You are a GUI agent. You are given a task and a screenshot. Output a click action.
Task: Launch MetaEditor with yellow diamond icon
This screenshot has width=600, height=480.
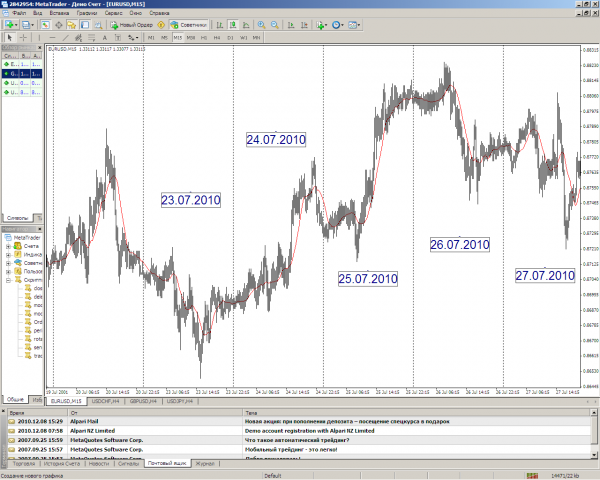click(161, 25)
